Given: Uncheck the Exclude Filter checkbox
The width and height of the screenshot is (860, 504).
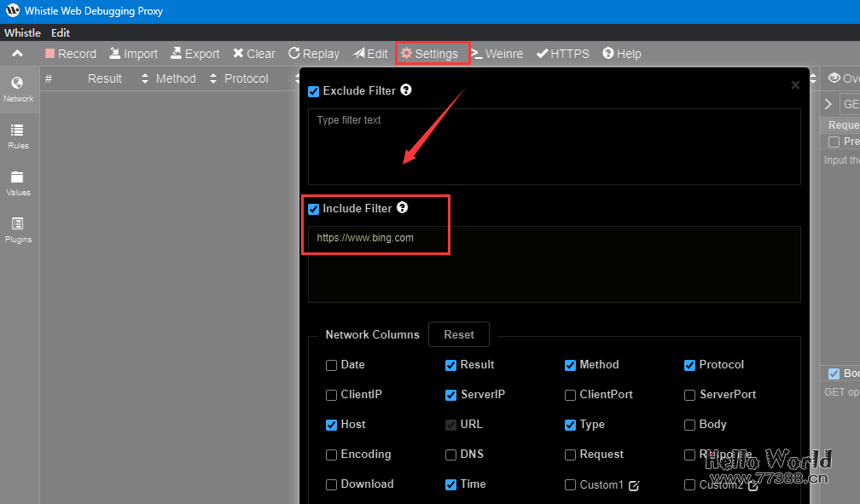Looking at the screenshot, I should point(313,91).
